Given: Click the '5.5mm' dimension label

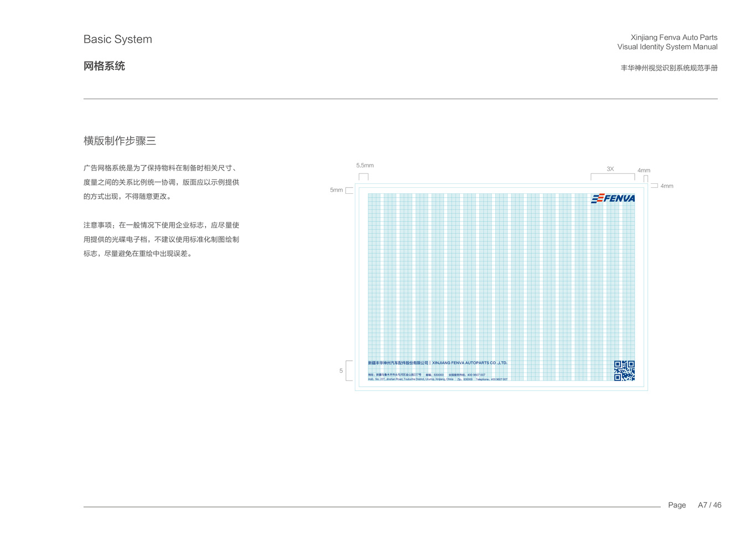Looking at the screenshot, I should (365, 165).
